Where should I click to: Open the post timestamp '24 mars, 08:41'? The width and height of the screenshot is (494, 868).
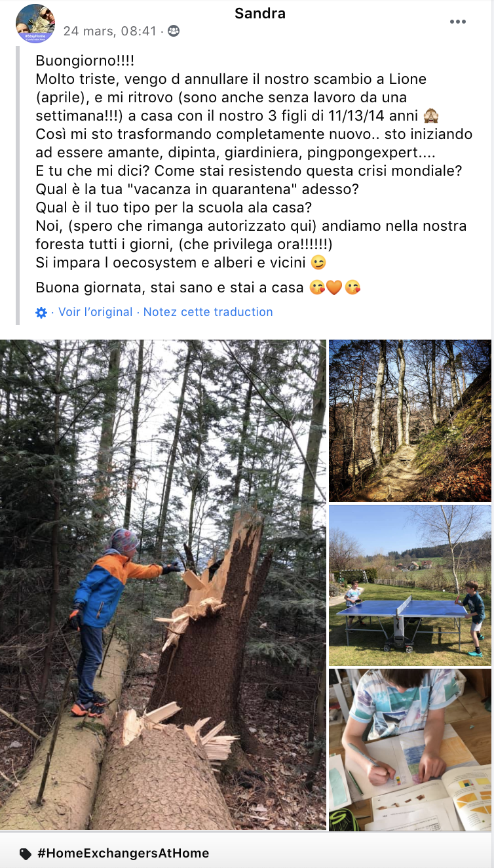coord(110,31)
